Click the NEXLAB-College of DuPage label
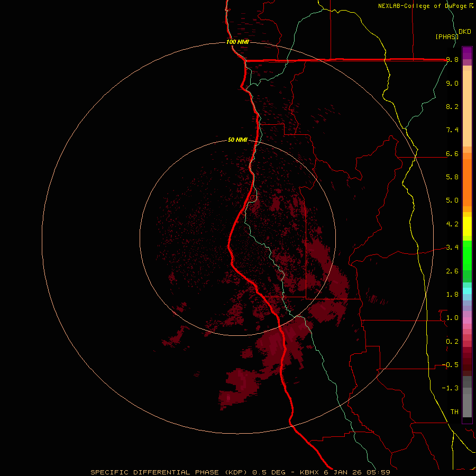476x476 pixels. [422, 6]
